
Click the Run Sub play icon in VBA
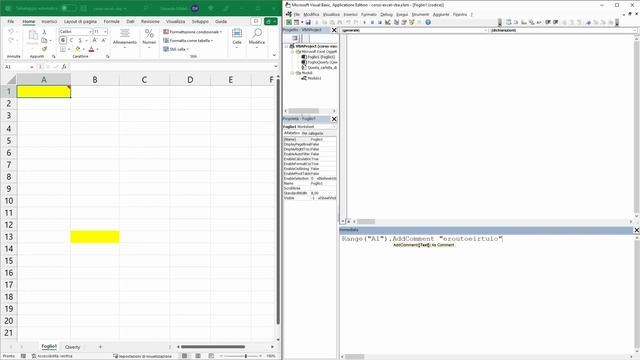tap(364, 22)
